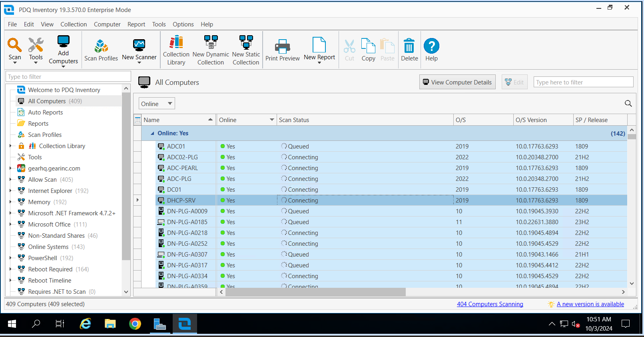Screen dimensions: 644x337
Task: Expand the Collection Library tree node
Action: pos(10,146)
